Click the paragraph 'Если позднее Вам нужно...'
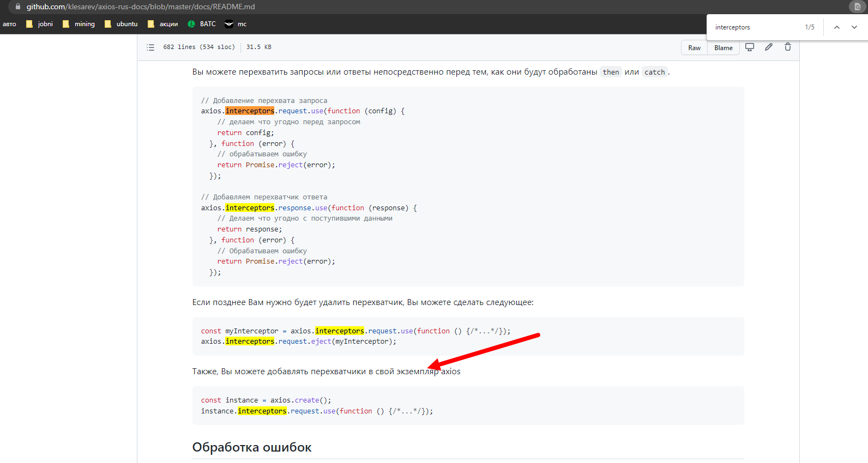Image resolution: width=868 pixels, height=463 pixels. point(363,302)
